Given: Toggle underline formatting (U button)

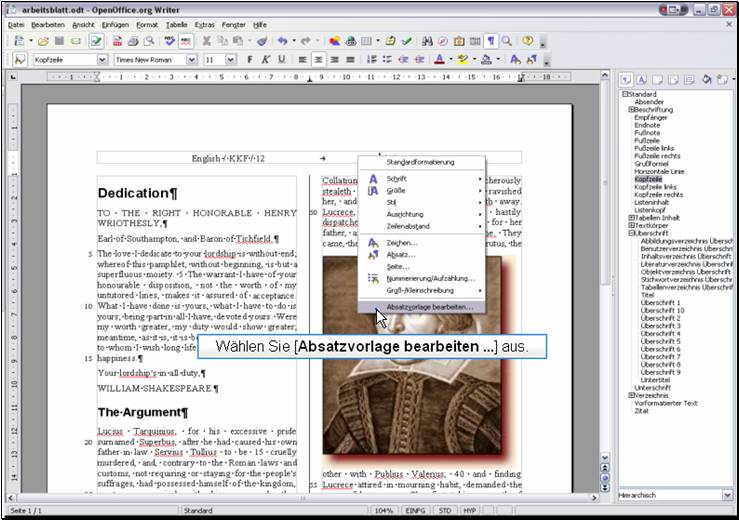Looking at the screenshot, I should 282,60.
